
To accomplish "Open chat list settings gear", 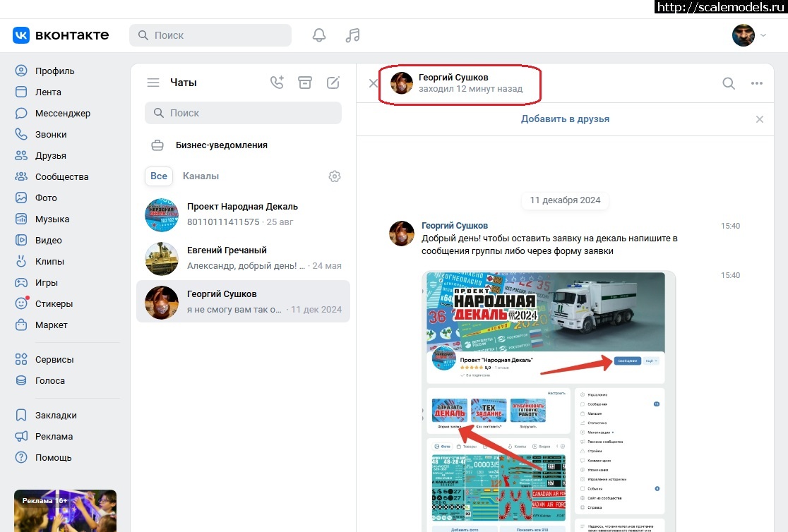I will (x=335, y=176).
